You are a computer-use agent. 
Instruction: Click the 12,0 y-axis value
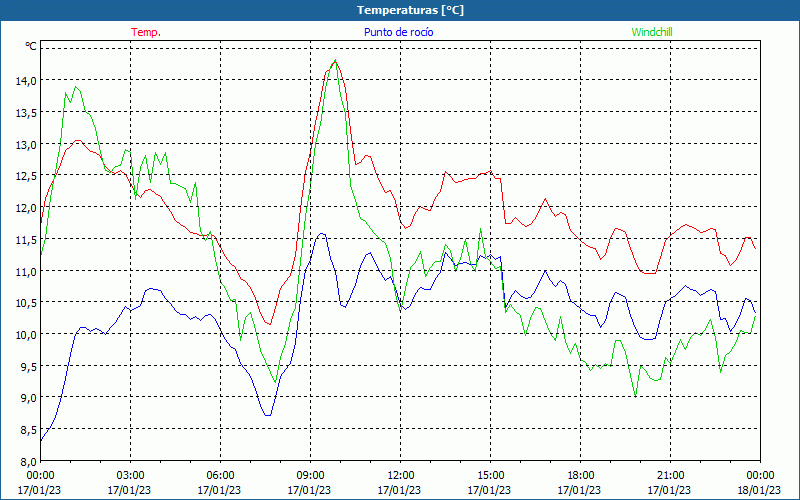[x=26, y=208]
